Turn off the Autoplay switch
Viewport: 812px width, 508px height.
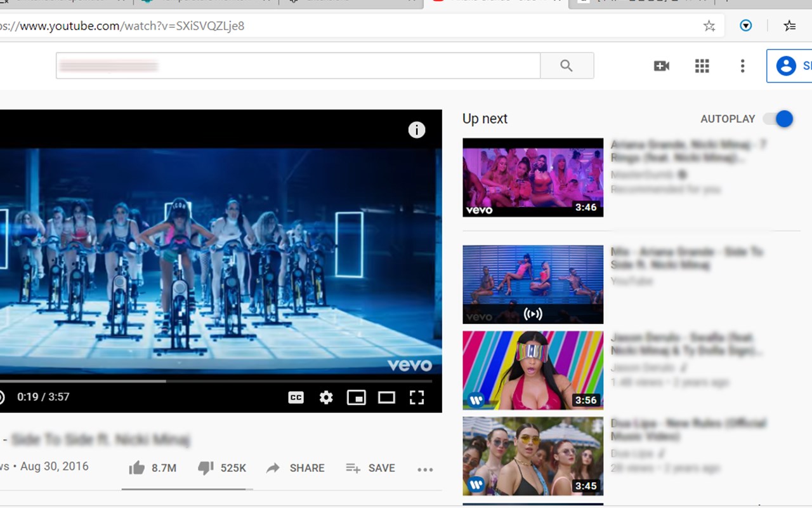click(x=778, y=119)
